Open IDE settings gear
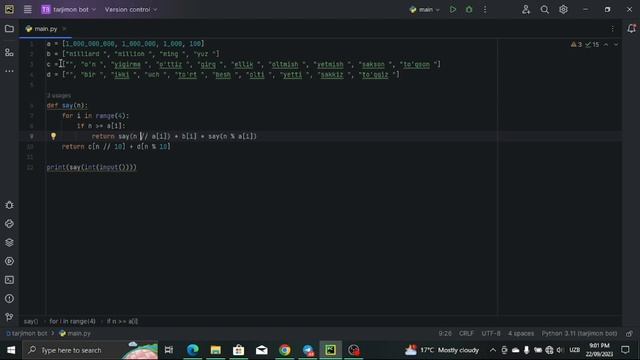This screenshot has height=360, width=640. coord(563,9)
